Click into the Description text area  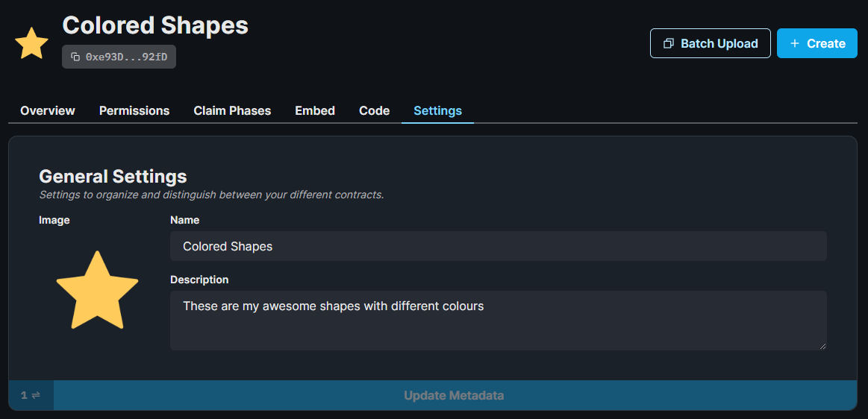pyautogui.click(x=498, y=321)
